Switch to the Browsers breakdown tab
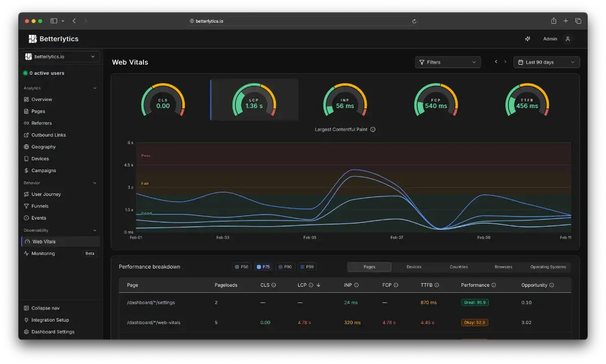Viewport: 606px width, 364px height. [503, 267]
